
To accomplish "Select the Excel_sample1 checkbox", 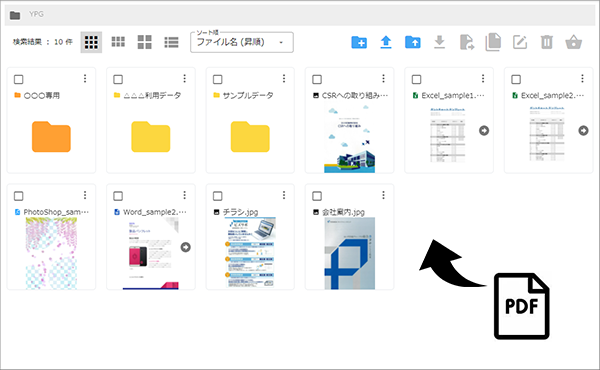I will coord(416,79).
